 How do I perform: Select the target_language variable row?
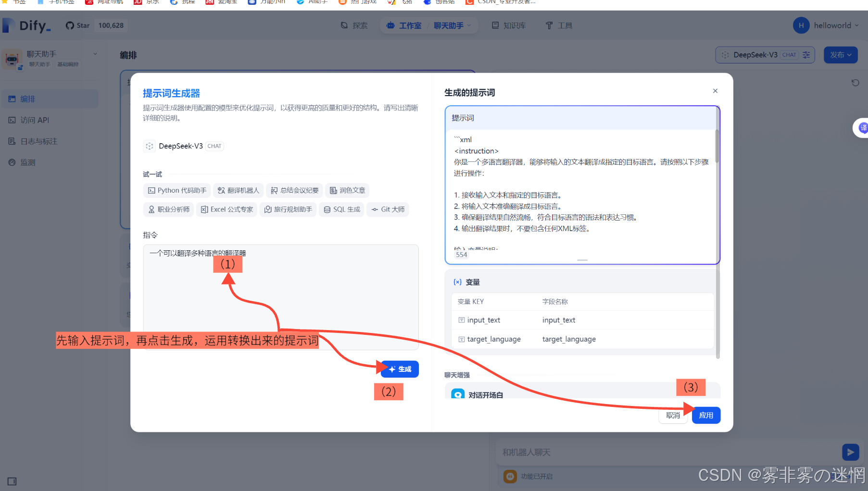click(x=582, y=339)
